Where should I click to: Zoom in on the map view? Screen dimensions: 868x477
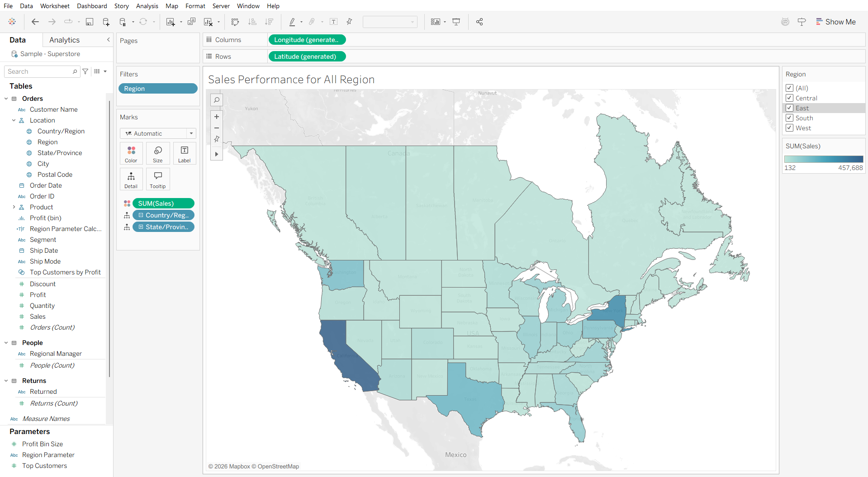(217, 117)
